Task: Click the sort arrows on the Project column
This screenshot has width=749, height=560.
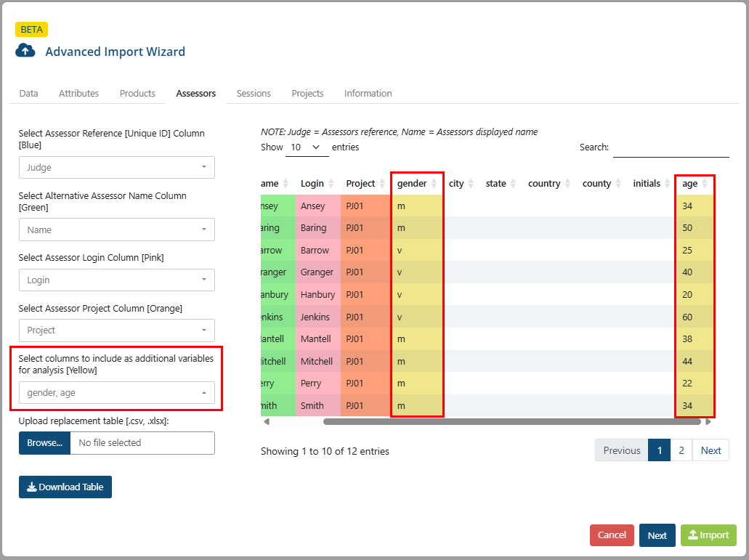Action: pyautogui.click(x=382, y=183)
